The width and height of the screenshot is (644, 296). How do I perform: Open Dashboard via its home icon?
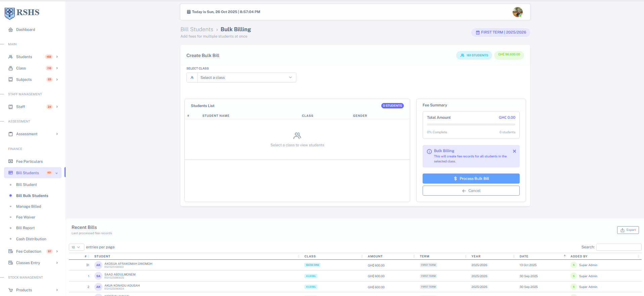tap(10, 30)
